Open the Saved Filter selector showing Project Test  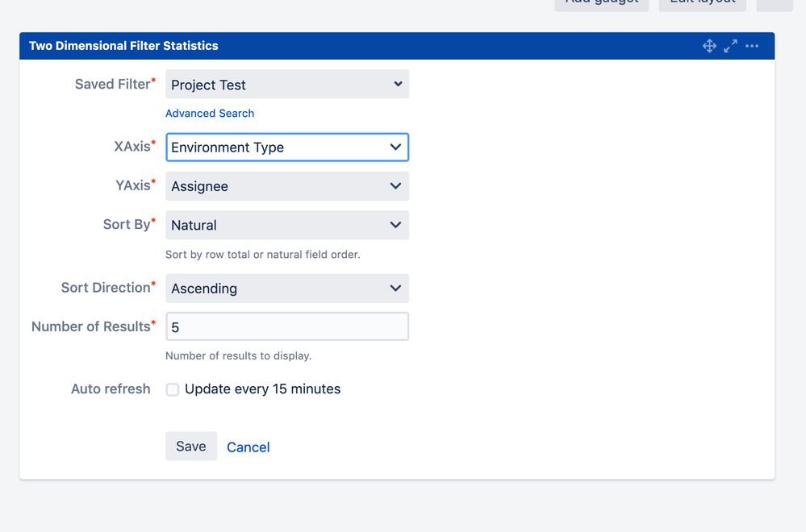286,84
